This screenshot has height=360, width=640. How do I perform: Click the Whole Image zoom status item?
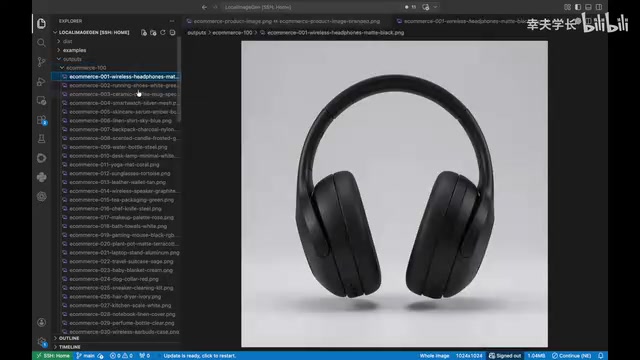point(434,356)
